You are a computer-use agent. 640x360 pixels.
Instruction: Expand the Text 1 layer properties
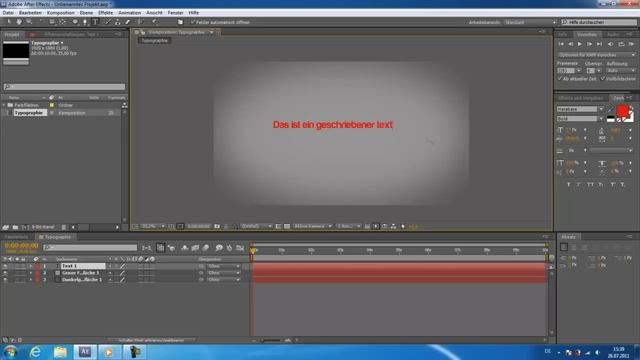[x=31, y=266]
